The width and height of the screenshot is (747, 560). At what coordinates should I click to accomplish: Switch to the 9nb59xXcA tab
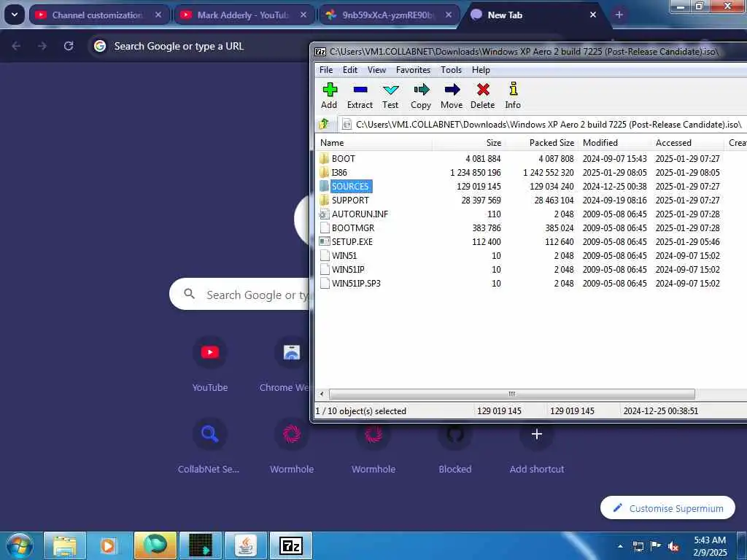click(x=388, y=15)
